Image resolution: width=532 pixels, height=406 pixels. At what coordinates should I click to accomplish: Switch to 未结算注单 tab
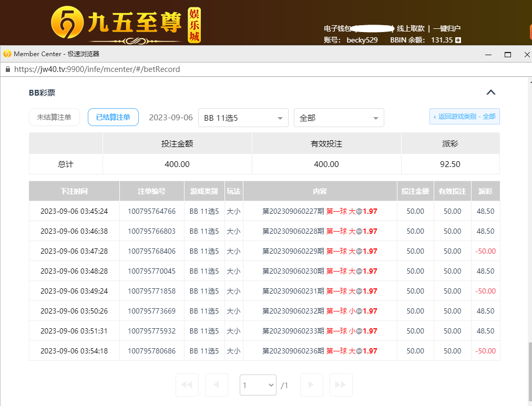(54, 118)
